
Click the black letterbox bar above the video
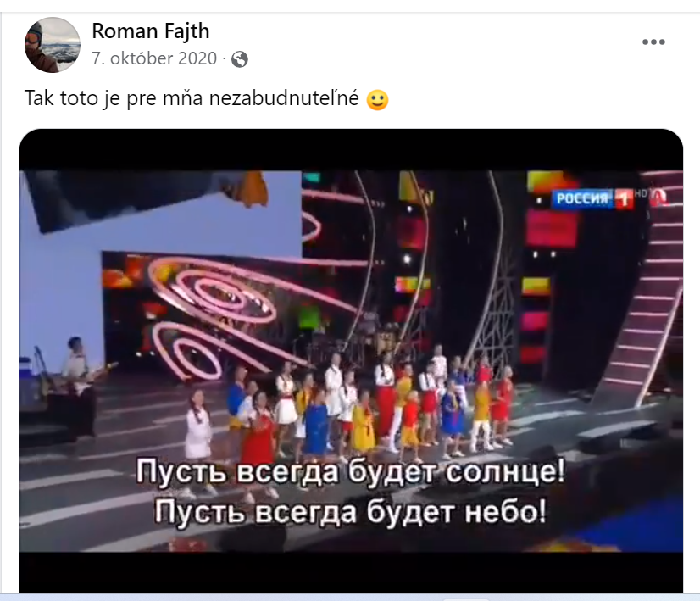(351, 149)
